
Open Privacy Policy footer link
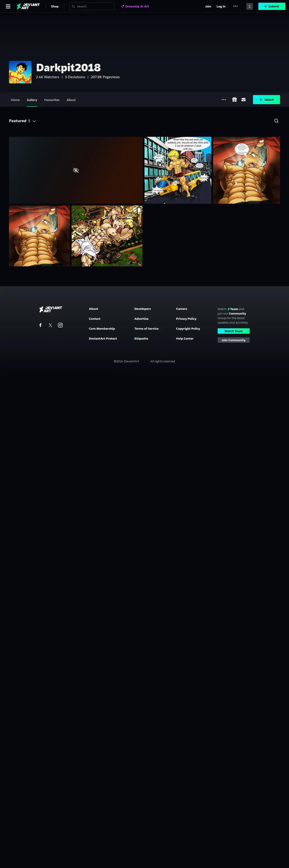point(186,319)
